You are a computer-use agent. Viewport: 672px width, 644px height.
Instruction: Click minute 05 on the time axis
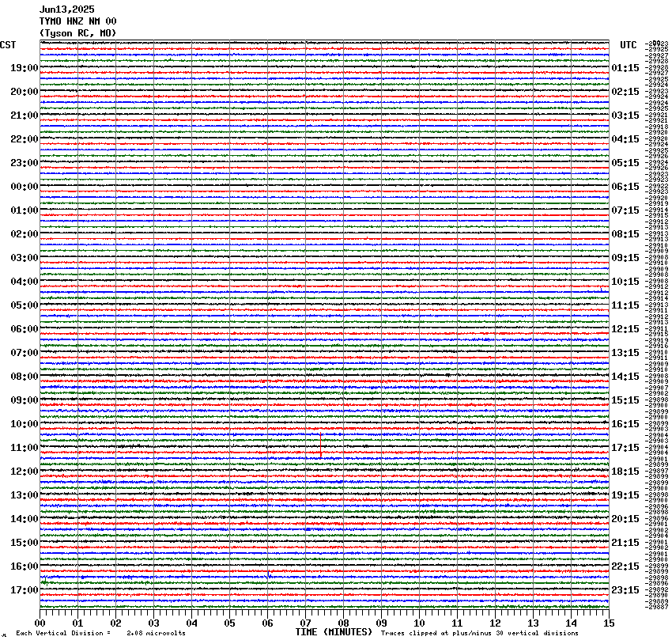[230, 623]
